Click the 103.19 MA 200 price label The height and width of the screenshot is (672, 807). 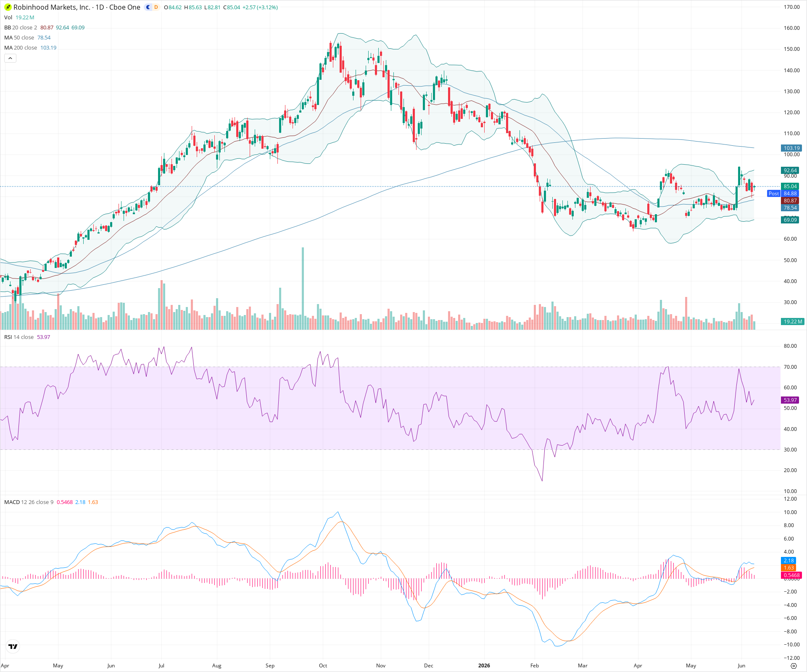pos(791,148)
